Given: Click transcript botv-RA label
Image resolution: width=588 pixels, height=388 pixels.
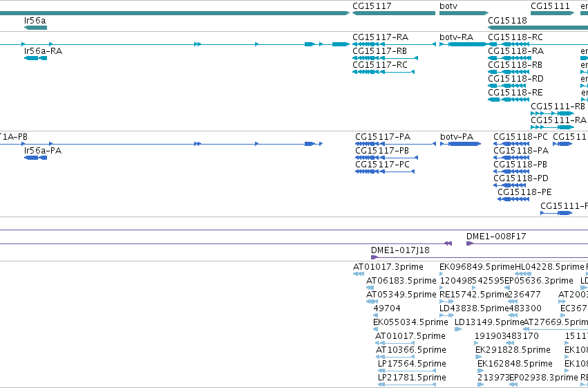Looking at the screenshot, I should click(x=457, y=37).
